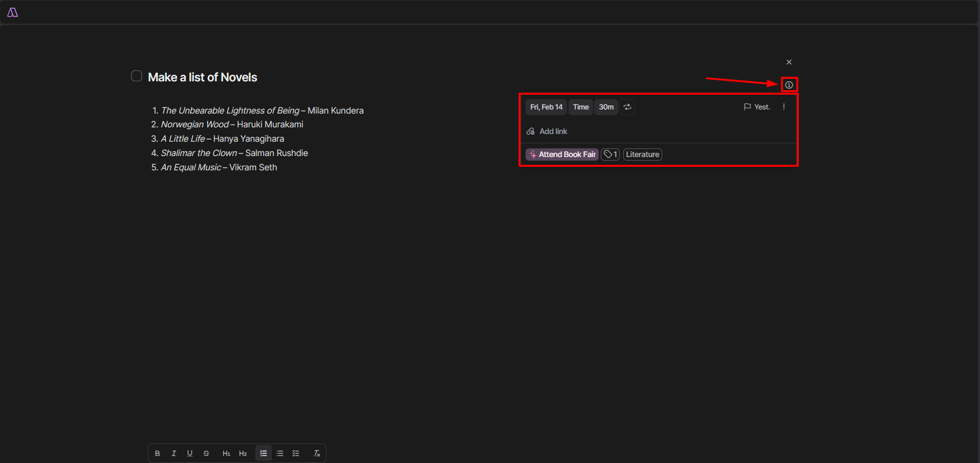Open the Fri, Feb 14 date picker
This screenshot has width=980, height=463.
coord(546,107)
